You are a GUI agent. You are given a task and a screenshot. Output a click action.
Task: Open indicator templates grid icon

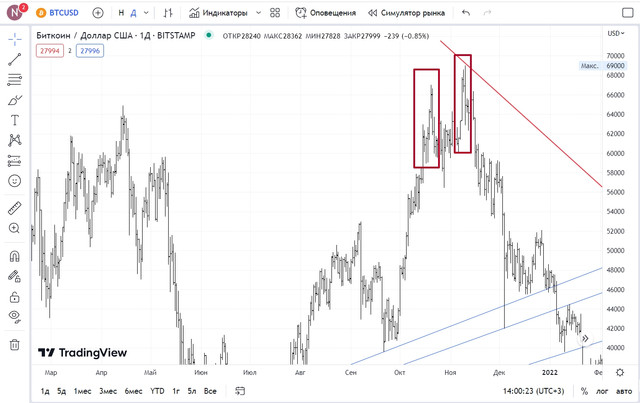tap(275, 13)
